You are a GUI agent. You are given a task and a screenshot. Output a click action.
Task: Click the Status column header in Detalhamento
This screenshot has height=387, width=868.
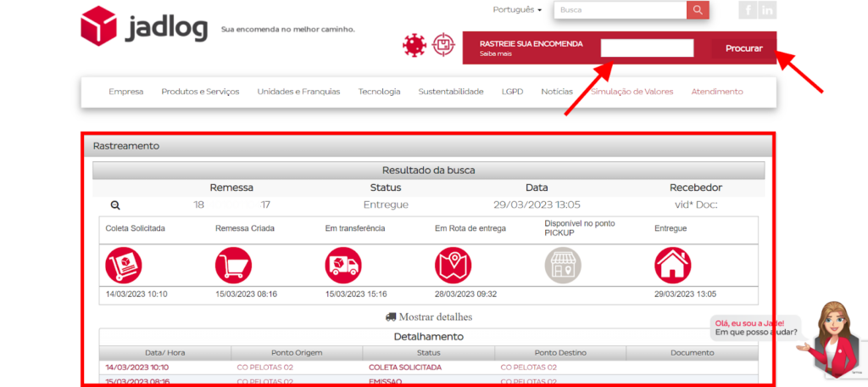428,352
